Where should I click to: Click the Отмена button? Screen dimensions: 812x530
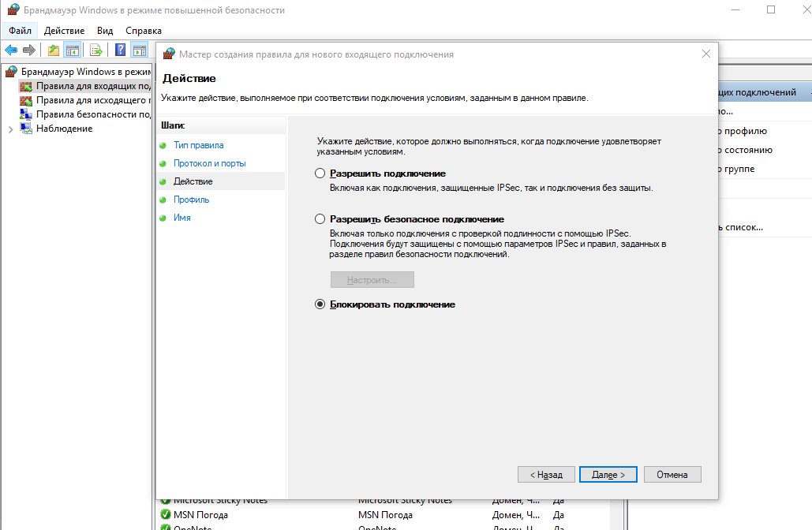coord(672,475)
